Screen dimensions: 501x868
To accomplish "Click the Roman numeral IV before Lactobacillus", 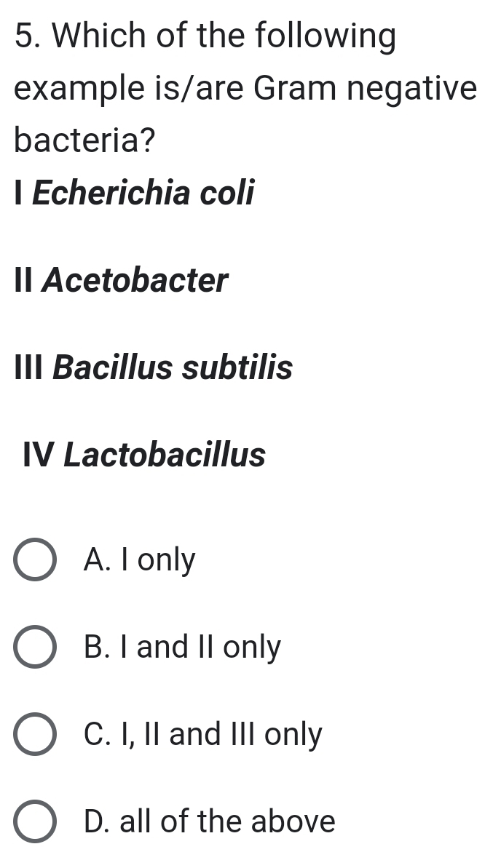I will [x=39, y=455].
